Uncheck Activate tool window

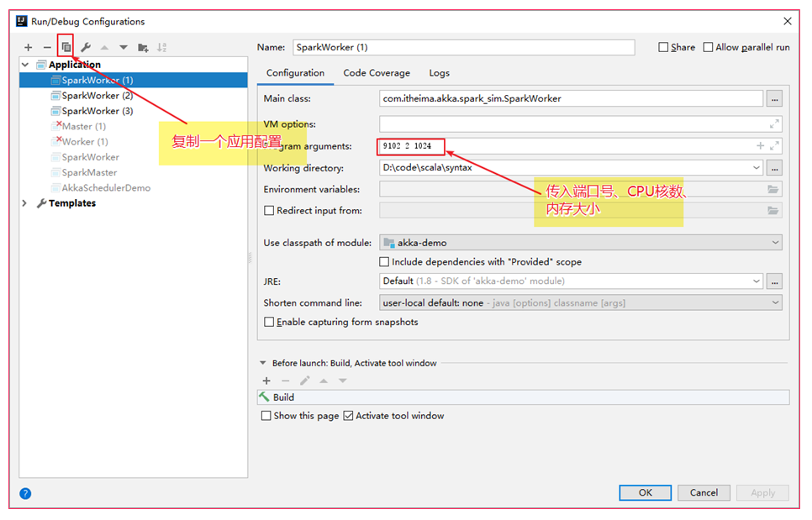point(348,416)
